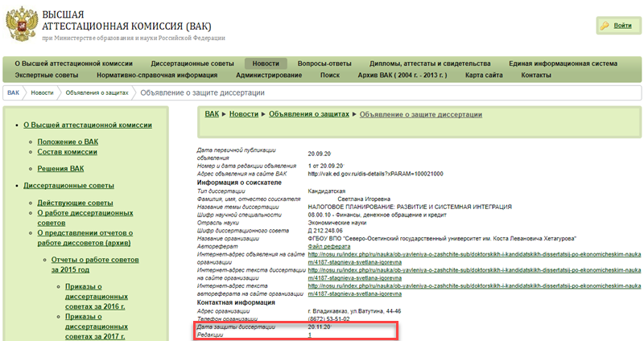Viewport: 644px width, 341px height.
Task: Open the Вопросы-ответы menu item
Action: (324, 63)
